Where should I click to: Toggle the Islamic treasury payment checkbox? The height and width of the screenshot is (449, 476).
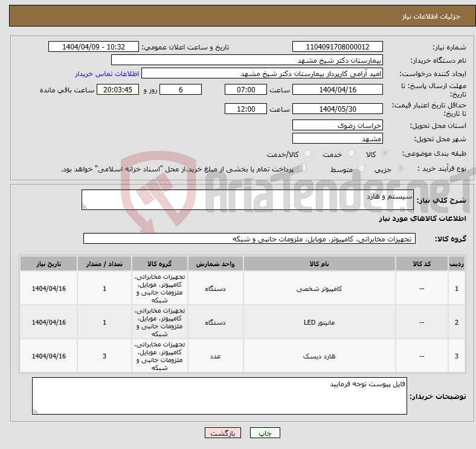click(x=303, y=168)
